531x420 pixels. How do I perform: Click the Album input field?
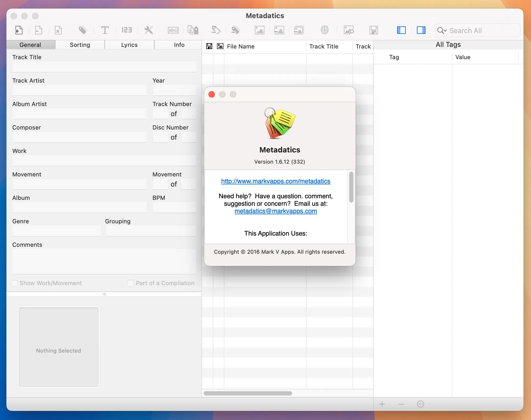pyautogui.click(x=79, y=207)
